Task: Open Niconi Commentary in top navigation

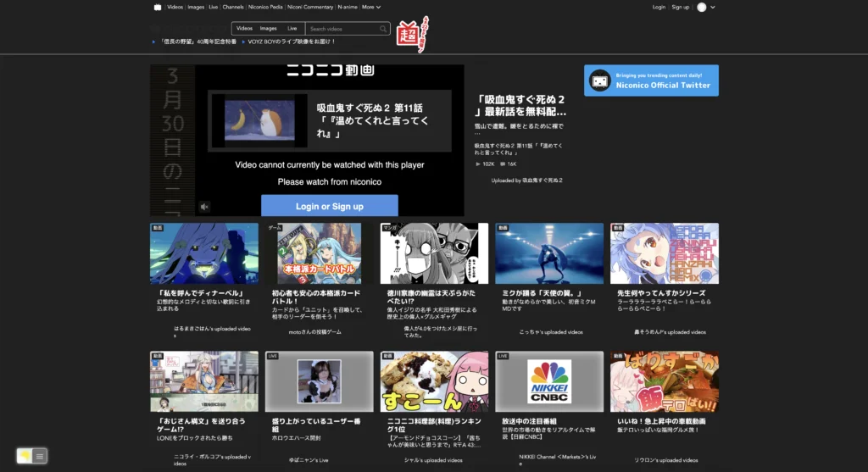Action: (310, 7)
